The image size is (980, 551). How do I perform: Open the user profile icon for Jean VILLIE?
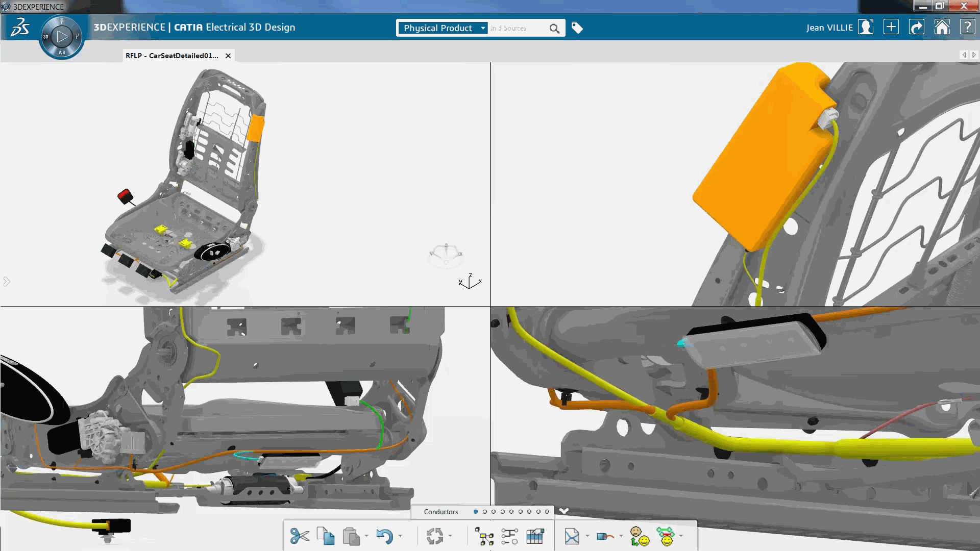(x=866, y=27)
